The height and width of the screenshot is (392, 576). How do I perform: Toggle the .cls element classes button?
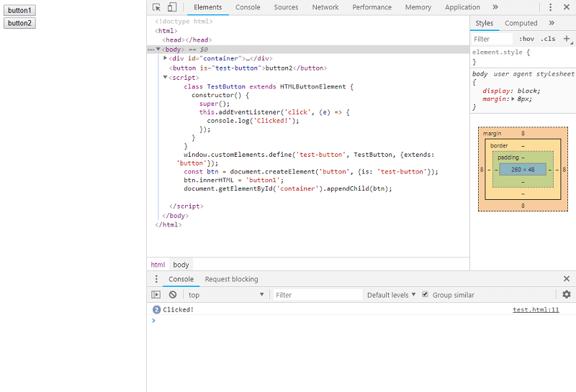pyautogui.click(x=549, y=39)
